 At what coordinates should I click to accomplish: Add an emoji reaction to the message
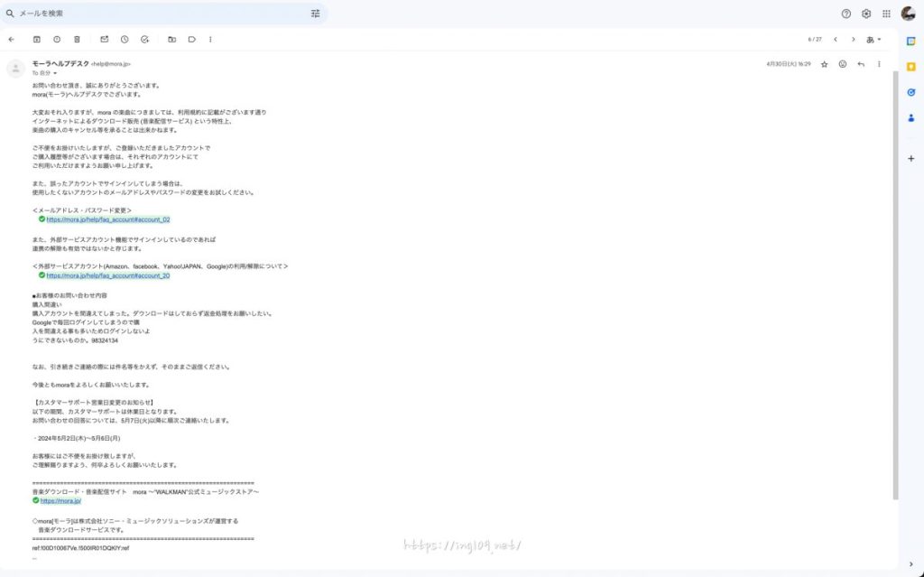[843, 64]
